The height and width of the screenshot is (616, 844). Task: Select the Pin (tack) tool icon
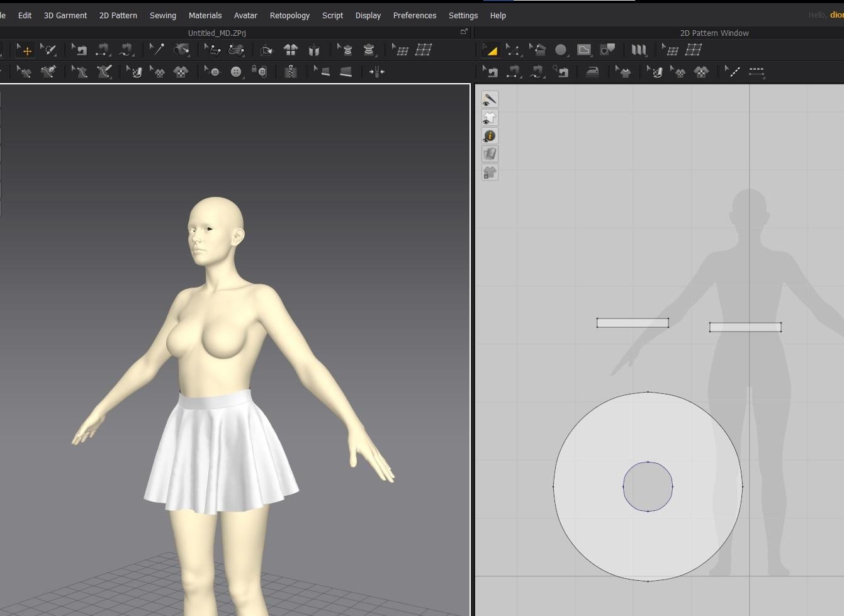coord(157,50)
